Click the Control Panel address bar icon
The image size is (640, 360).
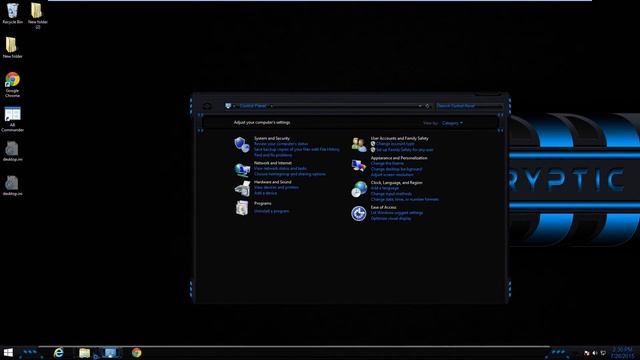228,106
